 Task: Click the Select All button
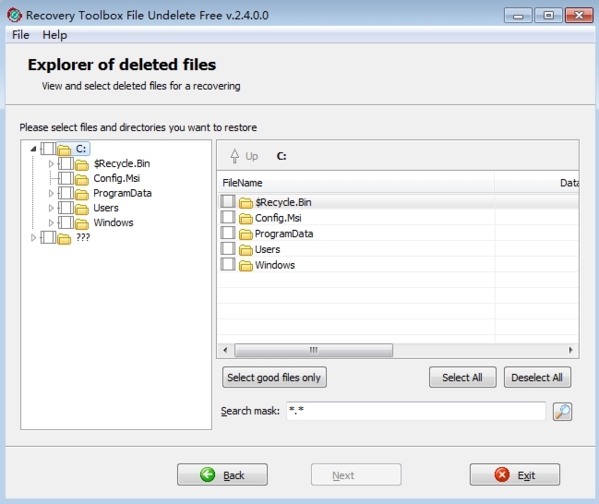pos(463,378)
